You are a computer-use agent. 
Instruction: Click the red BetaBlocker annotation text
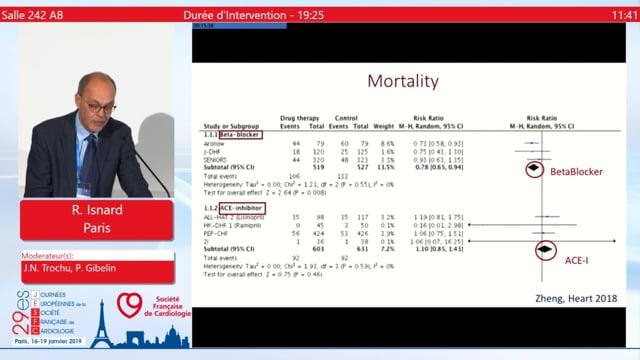pyautogui.click(x=576, y=172)
